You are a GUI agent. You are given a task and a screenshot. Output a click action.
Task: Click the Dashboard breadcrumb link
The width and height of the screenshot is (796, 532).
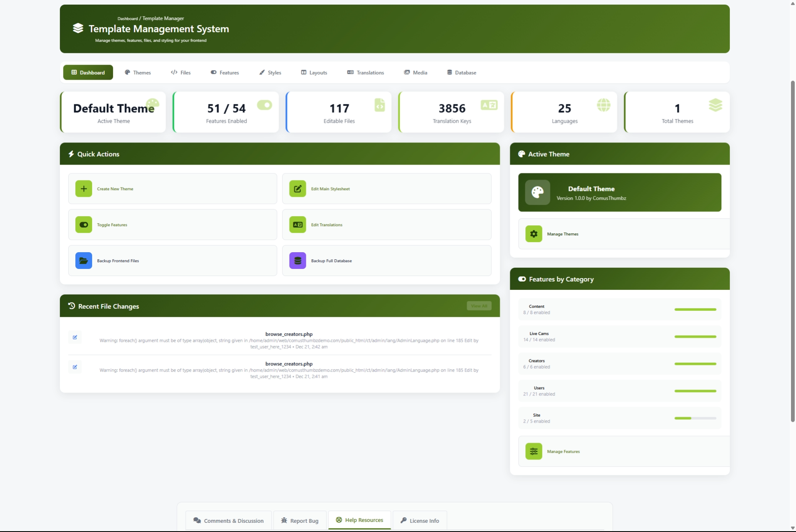[127, 18]
